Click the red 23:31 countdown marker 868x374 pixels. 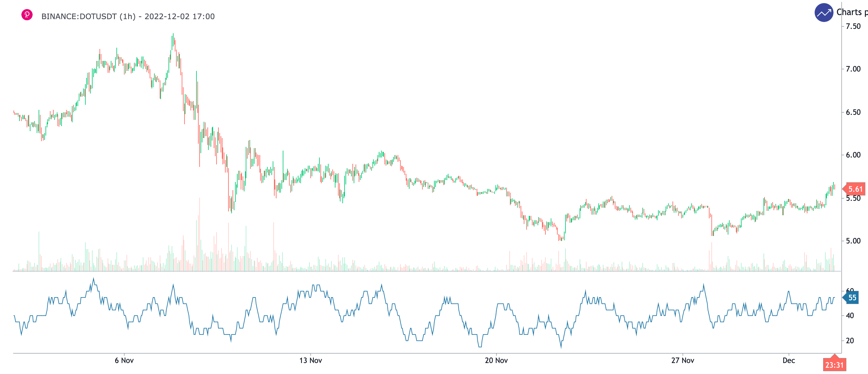[834, 365]
